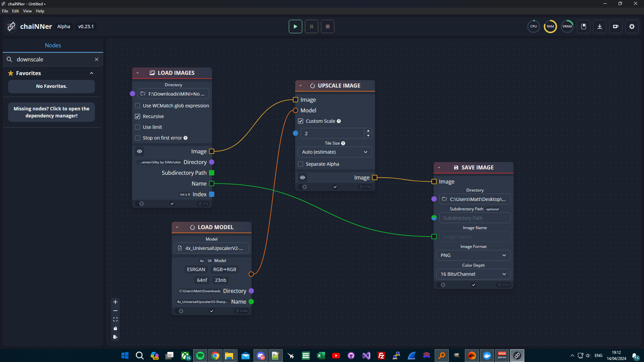Show help for Custom Scale
The image size is (644, 362).
tap(339, 121)
